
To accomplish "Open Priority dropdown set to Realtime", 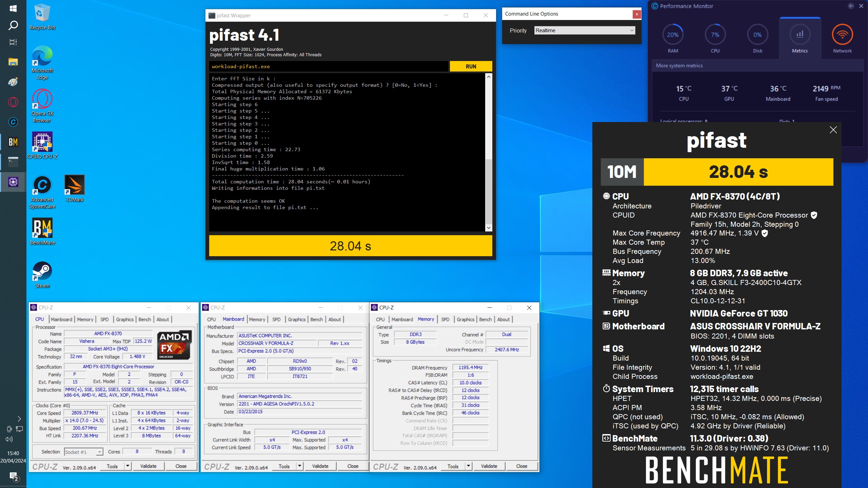I will point(585,30).
